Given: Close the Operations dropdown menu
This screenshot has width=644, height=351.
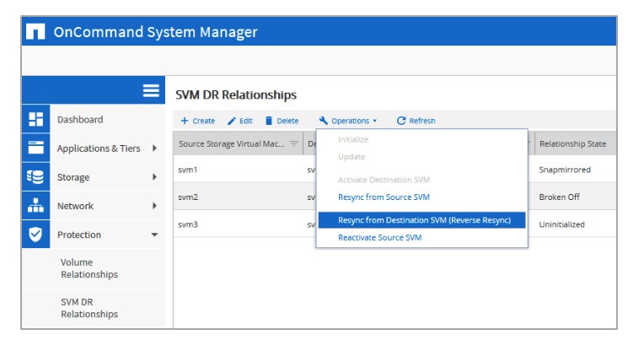Looking at the screenshot, I should click(348, 121).
